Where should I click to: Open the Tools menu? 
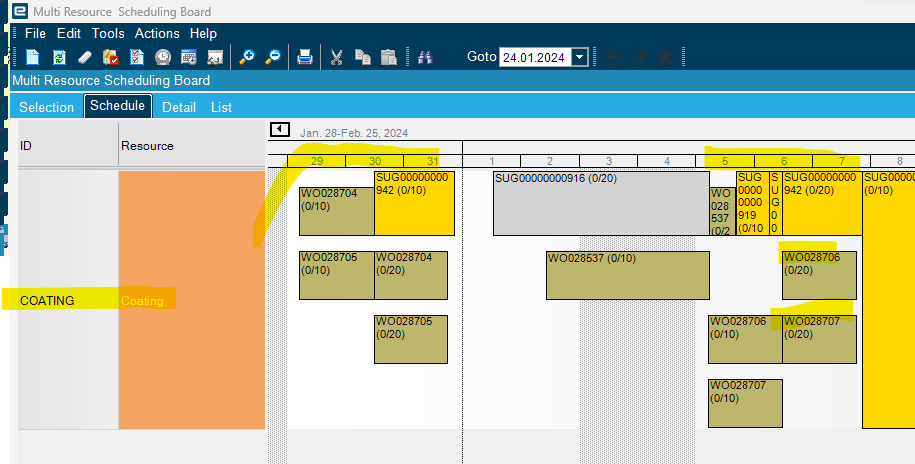pyautogui.click(x=108, y=33)
